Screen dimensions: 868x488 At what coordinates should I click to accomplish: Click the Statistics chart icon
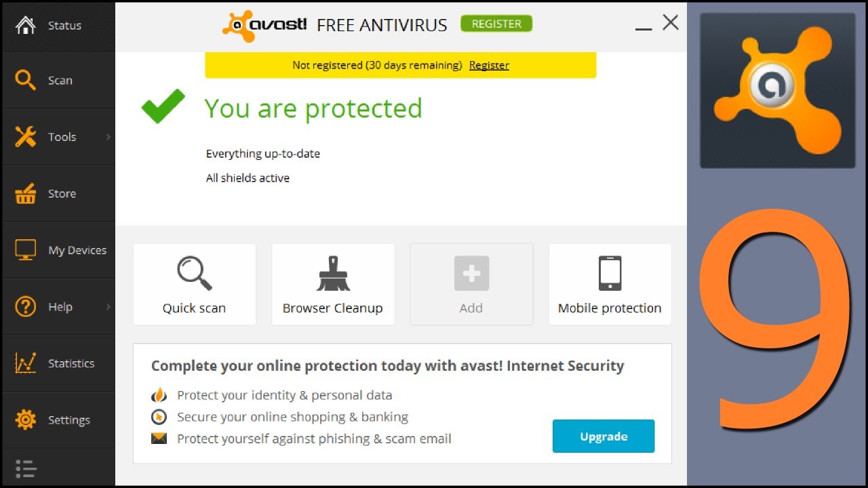click(x=25, y=363)
